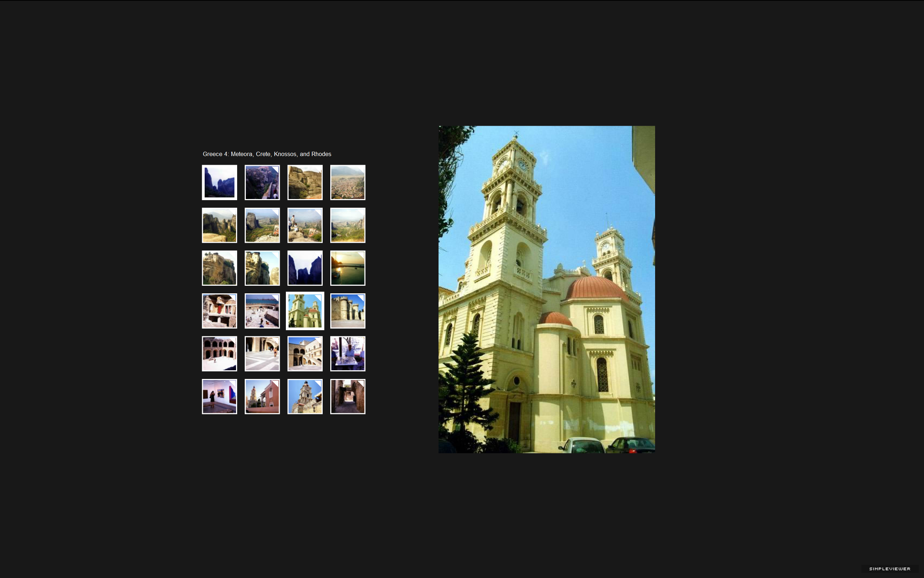This screenshot has width=924, height=578.
Task: Open the SimpleViewer link in the corner
Action: pos(890,569)
